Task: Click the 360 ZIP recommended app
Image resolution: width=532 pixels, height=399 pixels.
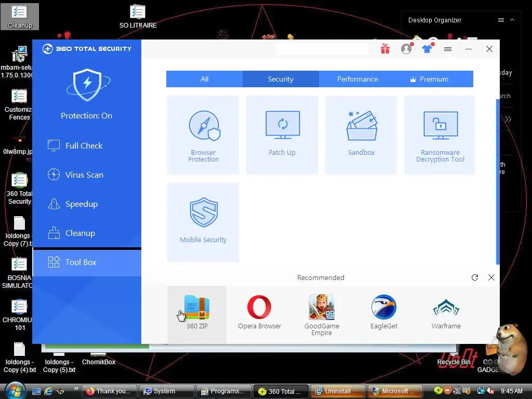Action: [x=197, y=314]
